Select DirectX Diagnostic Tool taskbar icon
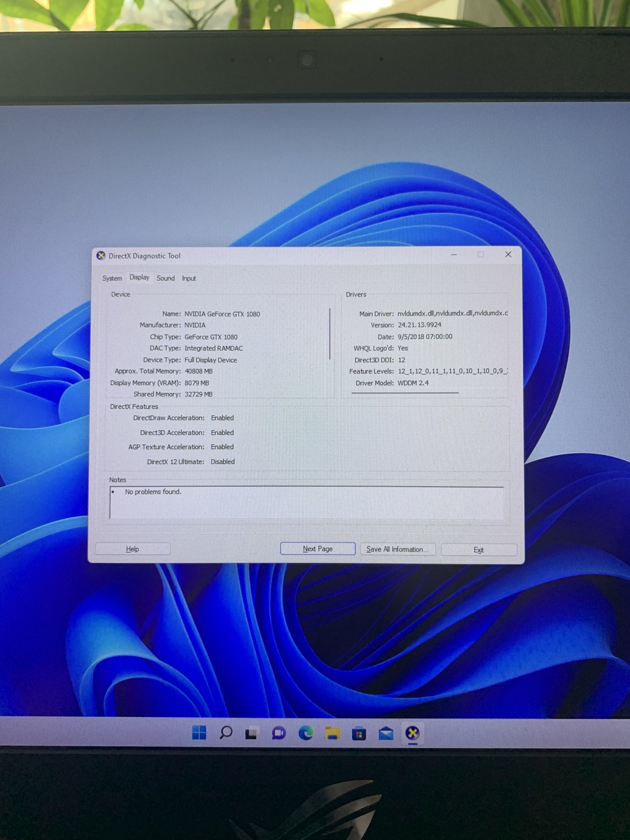Viewport: 630px width, 840px height. pyautogui.click(x=413, y=733)
